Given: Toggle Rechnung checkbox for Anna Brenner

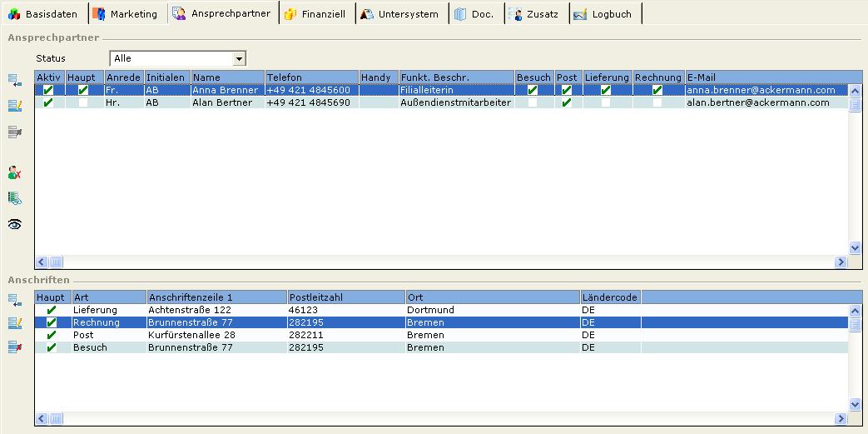Looking at the screenshot, I should (657, 91).
